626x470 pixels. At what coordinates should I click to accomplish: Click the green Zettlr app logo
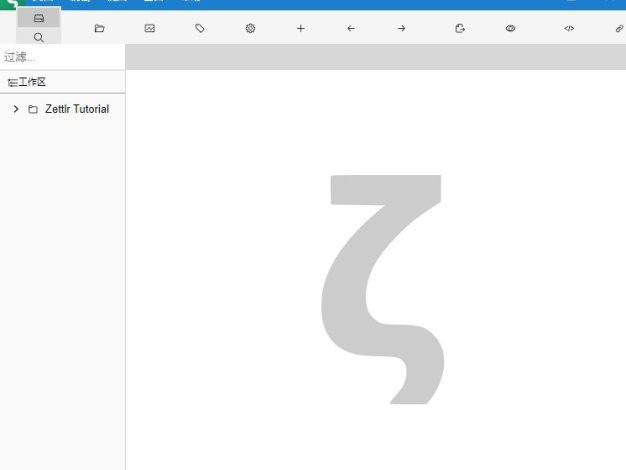(9, 5)
